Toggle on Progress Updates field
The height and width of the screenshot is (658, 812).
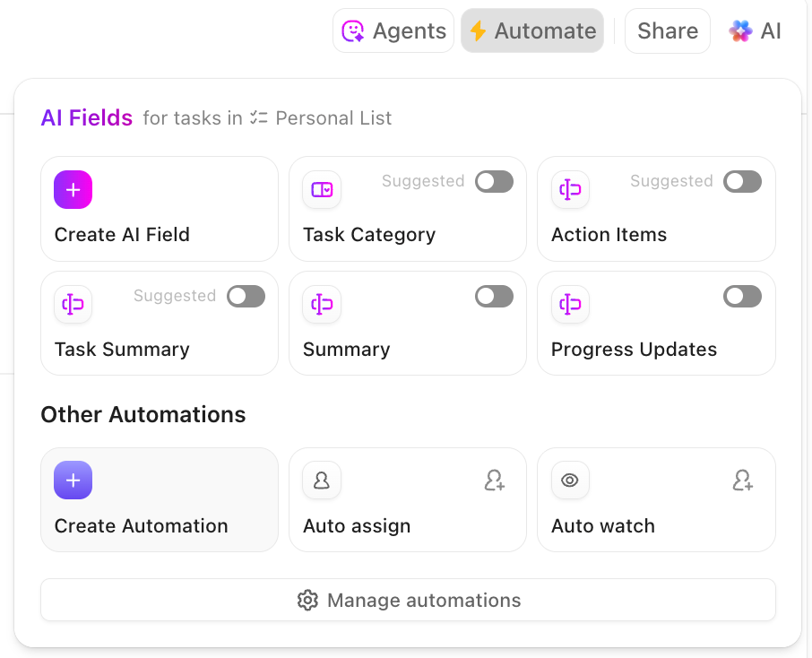pyautogui.click(x=742, y=297)
